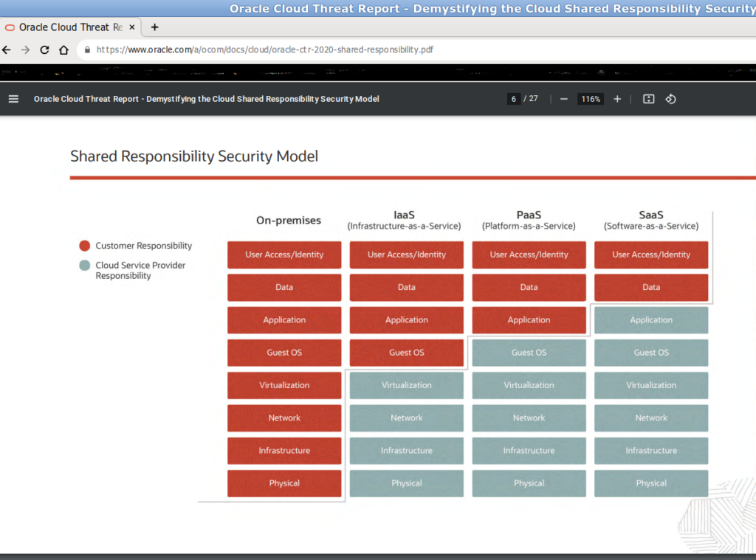Screen dimensions: 756x560
Task: Open a new browser tab
Action: (155, 27)
